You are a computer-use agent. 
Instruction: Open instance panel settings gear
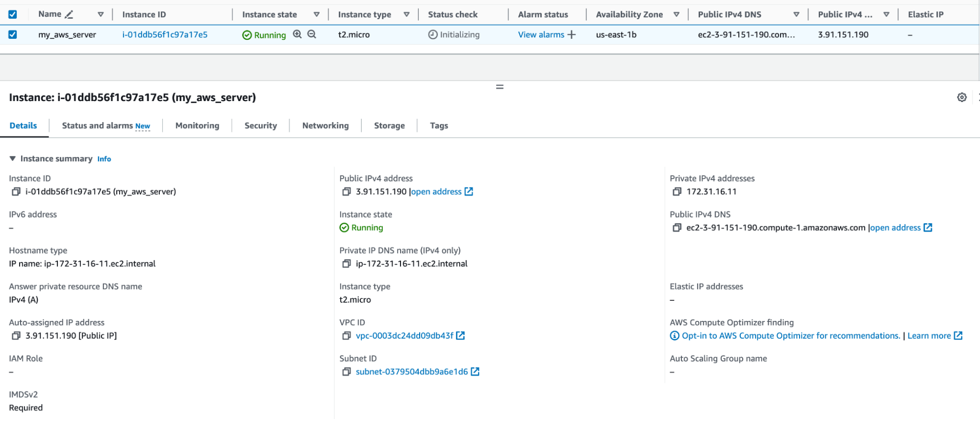click(962, 97)
